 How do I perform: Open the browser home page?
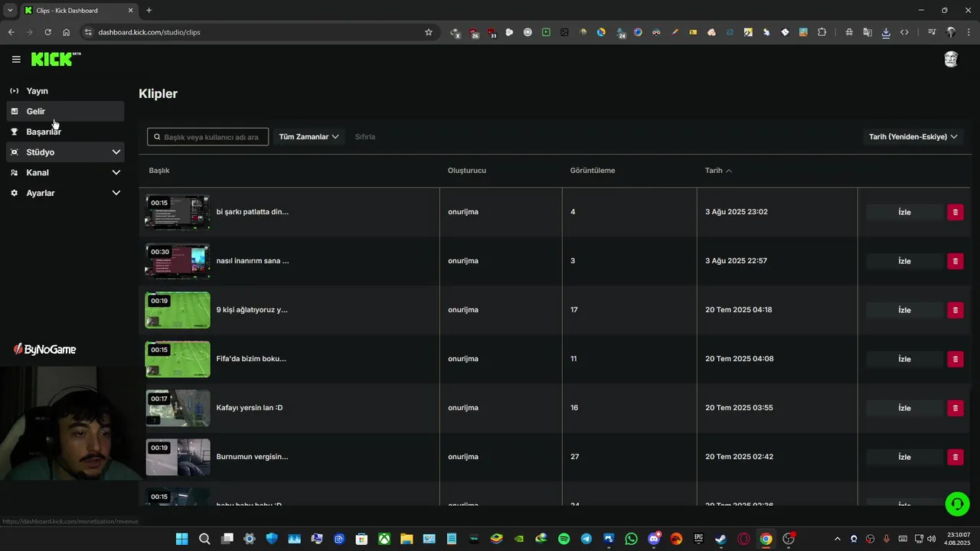(x=66, y=32)
